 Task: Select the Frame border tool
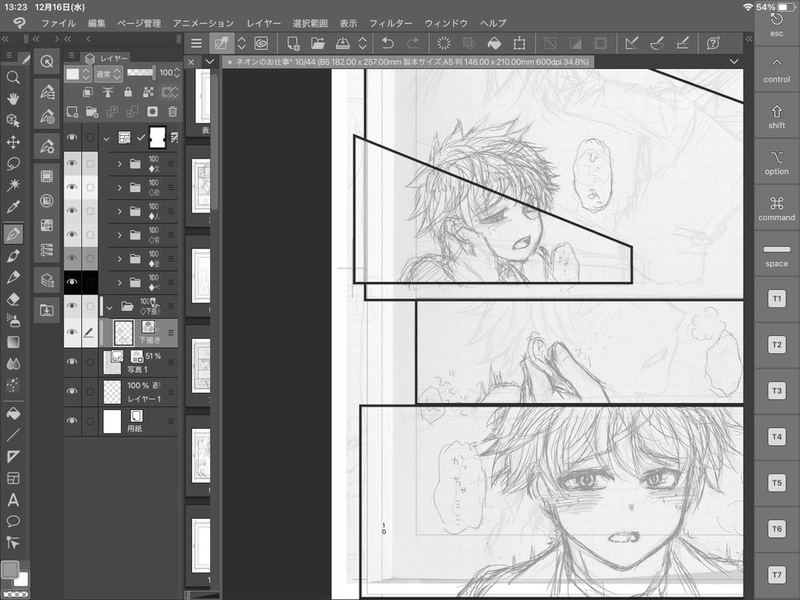tap(13, 478)
